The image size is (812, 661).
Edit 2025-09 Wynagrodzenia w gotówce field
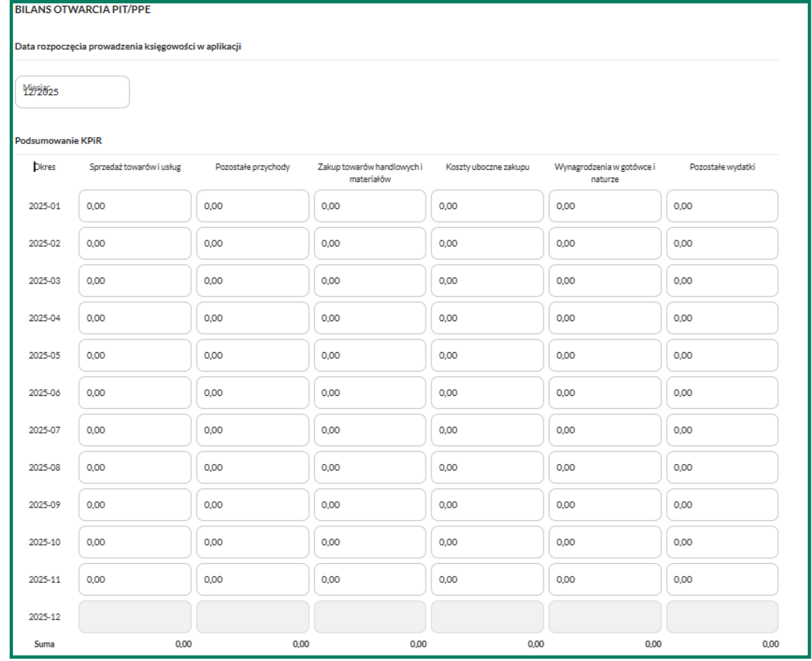pyautogui.click(x=605, y=504)
